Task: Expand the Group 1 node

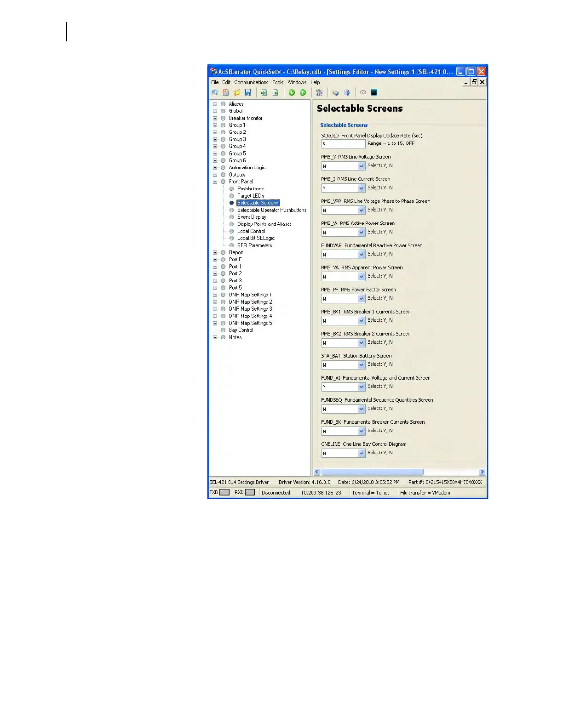Action: (x=215, y=125)
